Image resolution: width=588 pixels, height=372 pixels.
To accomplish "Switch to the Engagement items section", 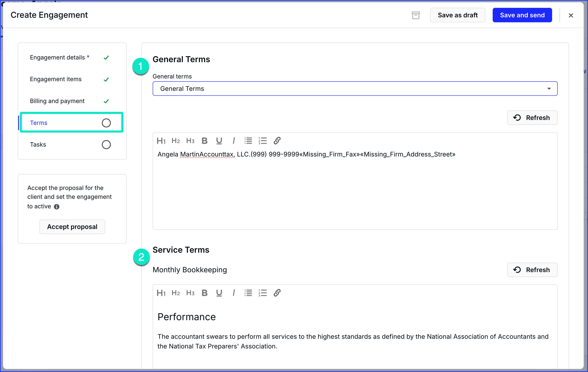I will click(56, 79).
